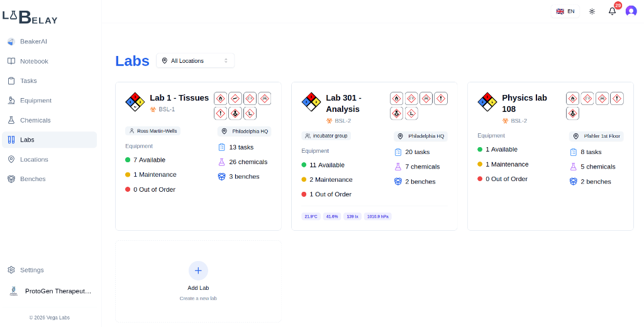Click '5 chemicals' on Physics lab 108

[598, 167]
